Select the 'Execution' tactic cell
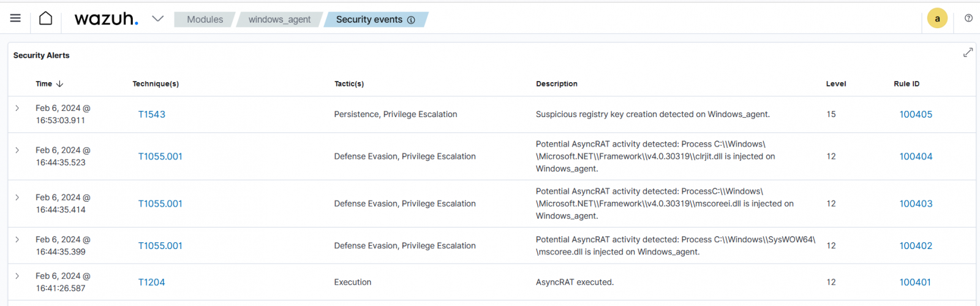980x306 pixels. click(x=353, y=282)
